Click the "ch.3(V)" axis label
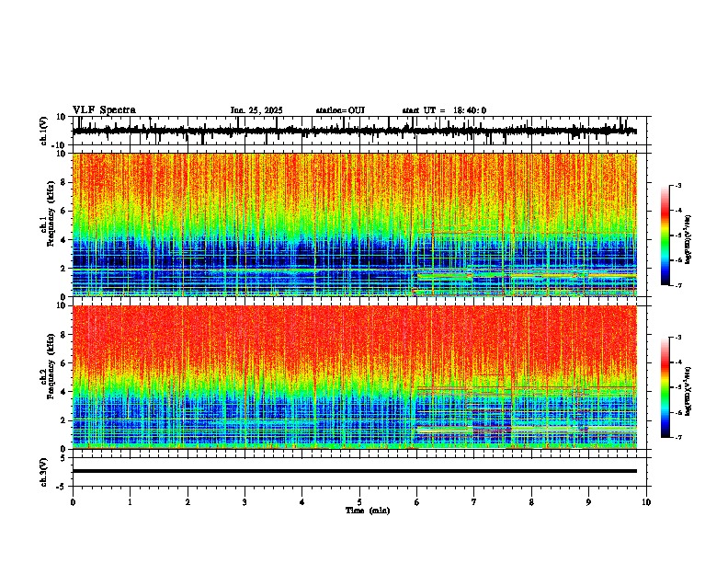 coord(43,472)
